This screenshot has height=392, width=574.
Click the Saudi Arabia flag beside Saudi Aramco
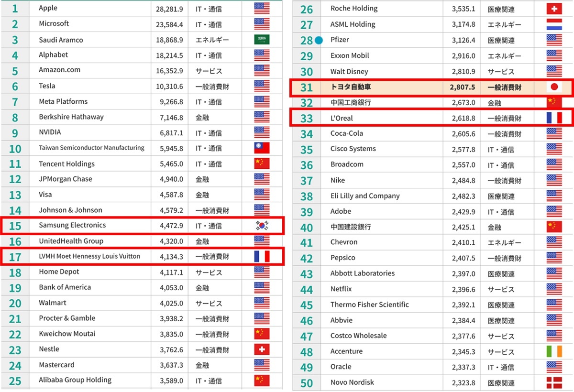pyautogui.click(x=262, y=40)
